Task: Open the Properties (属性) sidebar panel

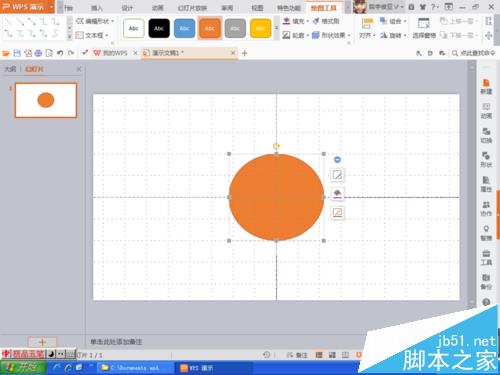Action: (x=486, y=184)
